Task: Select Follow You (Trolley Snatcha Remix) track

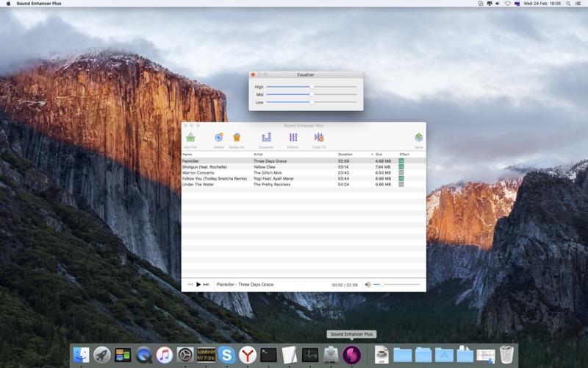Action: [x=304, y=178]
